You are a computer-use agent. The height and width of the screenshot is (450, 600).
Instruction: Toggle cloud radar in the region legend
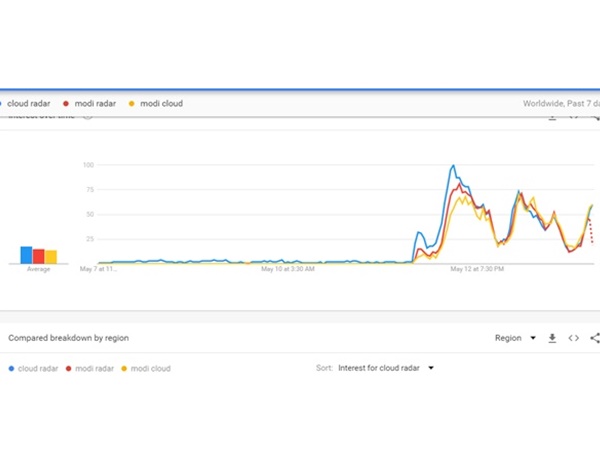34,368
